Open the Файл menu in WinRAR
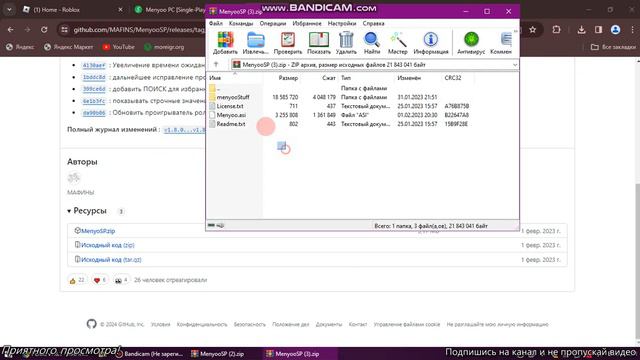Viewport: 640px width, 360px height. (x=216, y=24)
